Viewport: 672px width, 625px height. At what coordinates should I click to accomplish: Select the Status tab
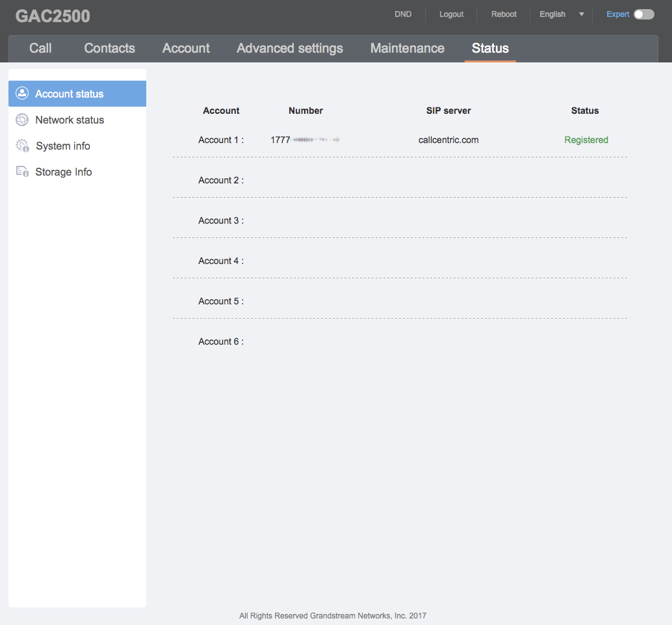(x=490, y=48)
